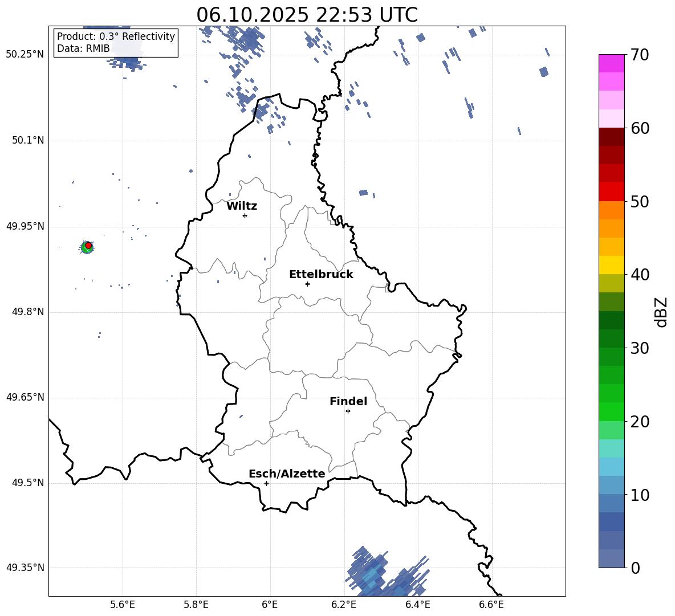
Task: Click the dark maroon swatch below 60
Action: point(611,137)
